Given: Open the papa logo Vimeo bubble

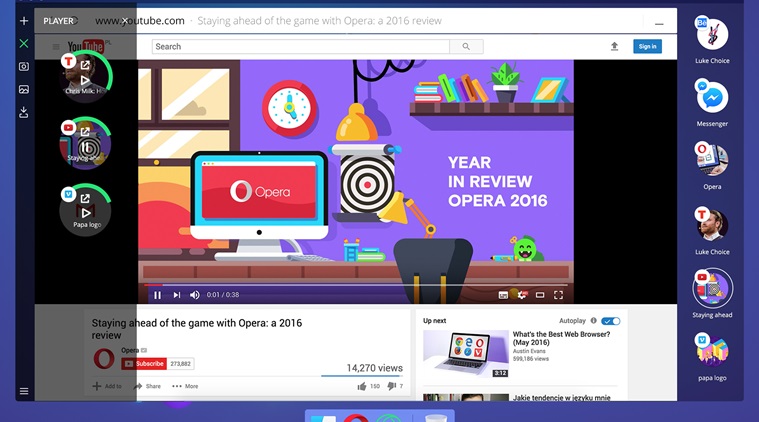Looking at the screenshot, I should pos(712,351).
